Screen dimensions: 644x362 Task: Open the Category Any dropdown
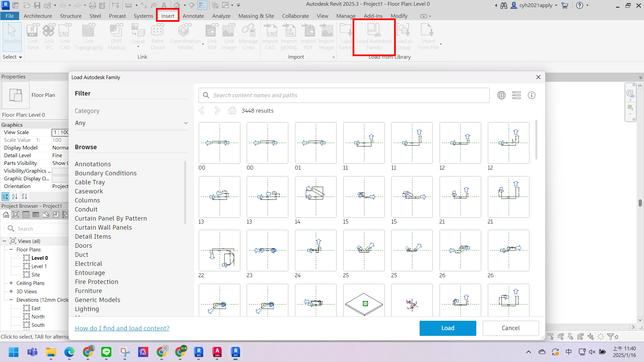[x=131, y=123]
